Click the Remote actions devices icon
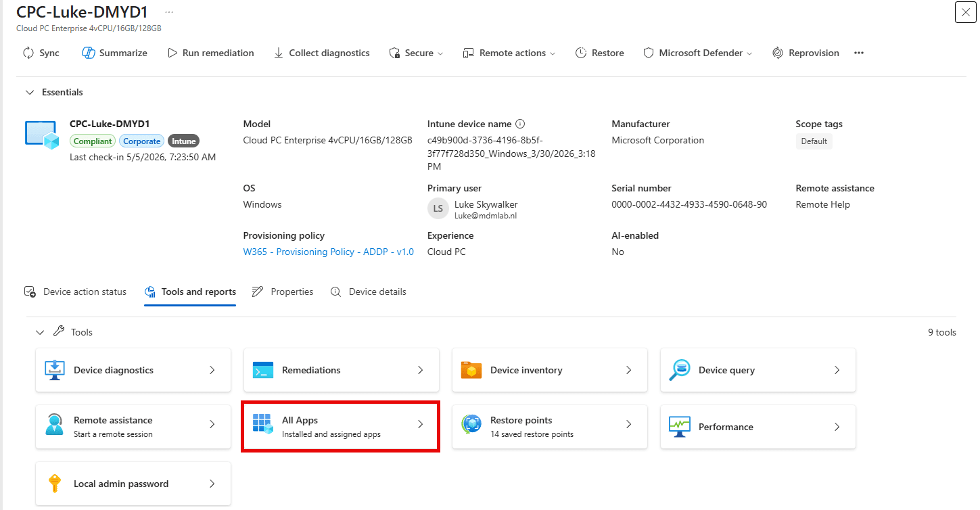The height and width of the screenshot is (510, 980). (x=469, y=53)
